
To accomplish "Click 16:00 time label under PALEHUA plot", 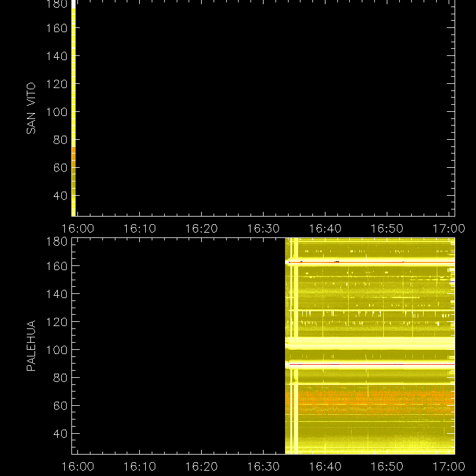I will [78, 466].
